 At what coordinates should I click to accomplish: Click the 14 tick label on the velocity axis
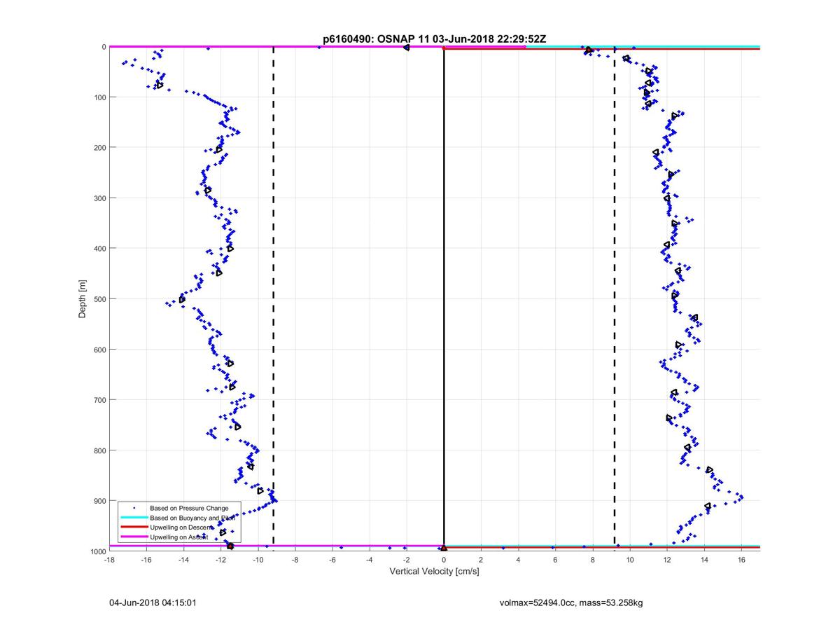(704, 560)
